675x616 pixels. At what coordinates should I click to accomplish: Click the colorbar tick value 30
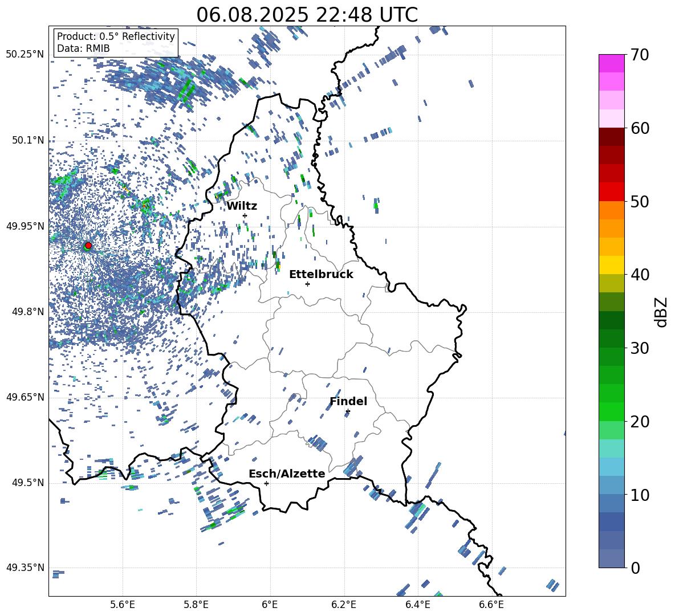[x=640, y=348]
